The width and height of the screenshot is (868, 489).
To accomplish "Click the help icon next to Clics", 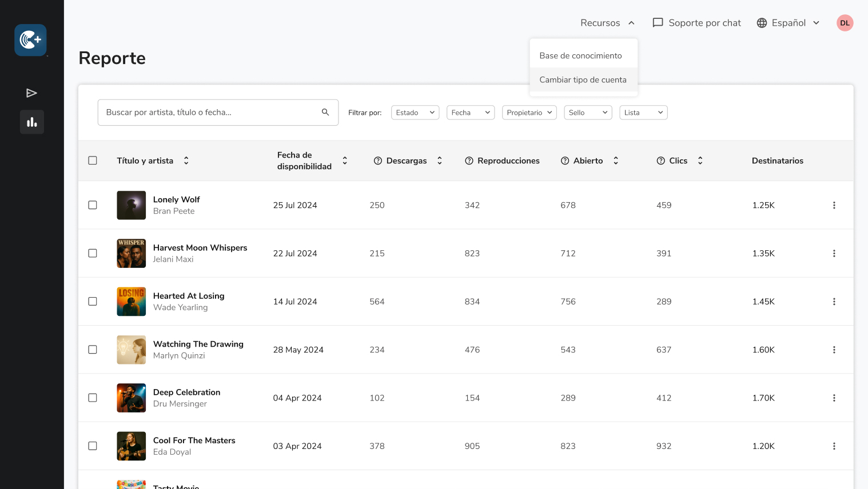I will tap(660, 161).
